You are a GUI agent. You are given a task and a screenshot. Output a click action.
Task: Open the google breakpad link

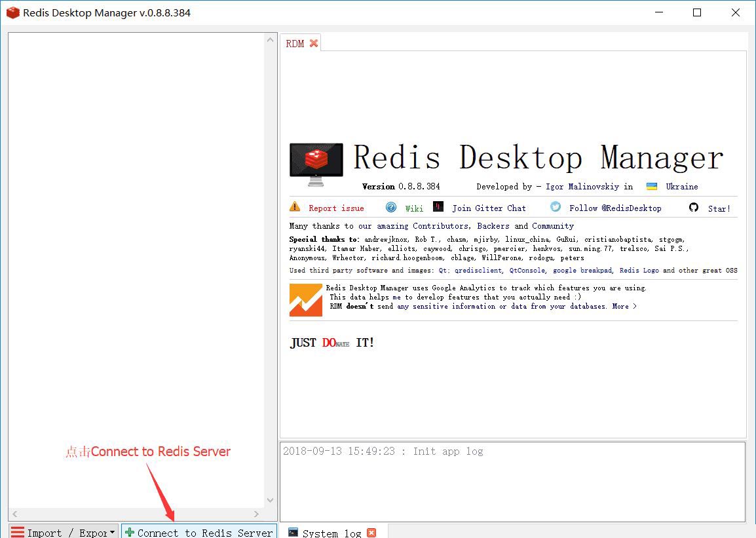(x=582, y=271)
